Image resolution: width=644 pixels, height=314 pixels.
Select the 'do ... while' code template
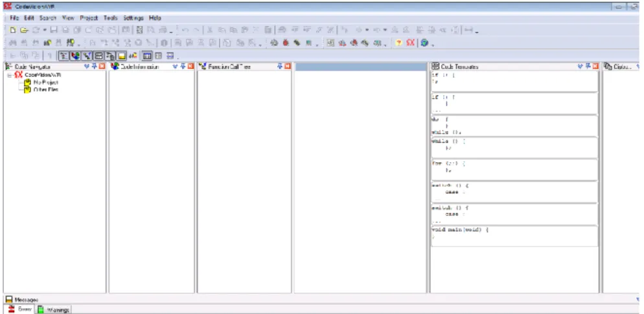click(x=514, y=125)
